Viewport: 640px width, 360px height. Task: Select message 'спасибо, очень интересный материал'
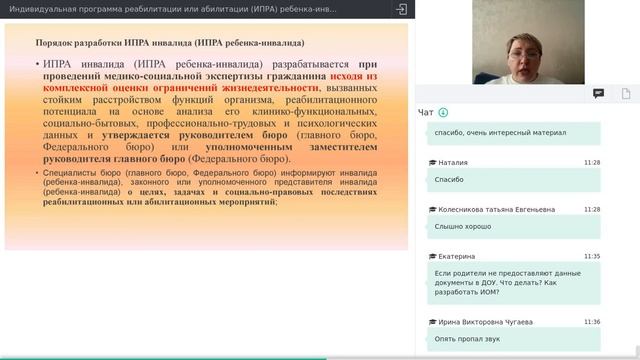(513, 133)
